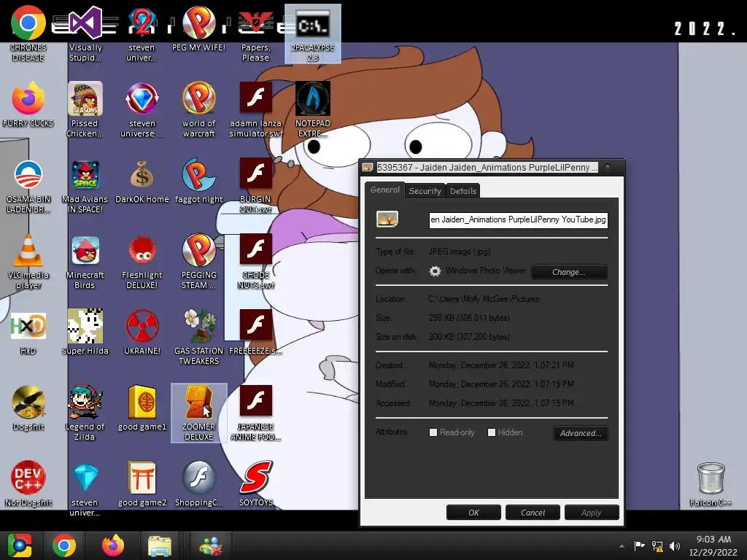Click the '298 KB (306,011 bytes)' size value
Viewport: 747px width, 560px height.
click(469, 318)
